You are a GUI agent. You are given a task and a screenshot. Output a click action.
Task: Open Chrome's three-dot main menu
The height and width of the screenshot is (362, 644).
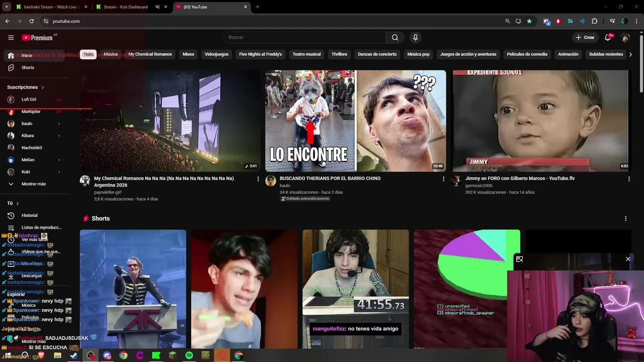(x=637, y=21)
